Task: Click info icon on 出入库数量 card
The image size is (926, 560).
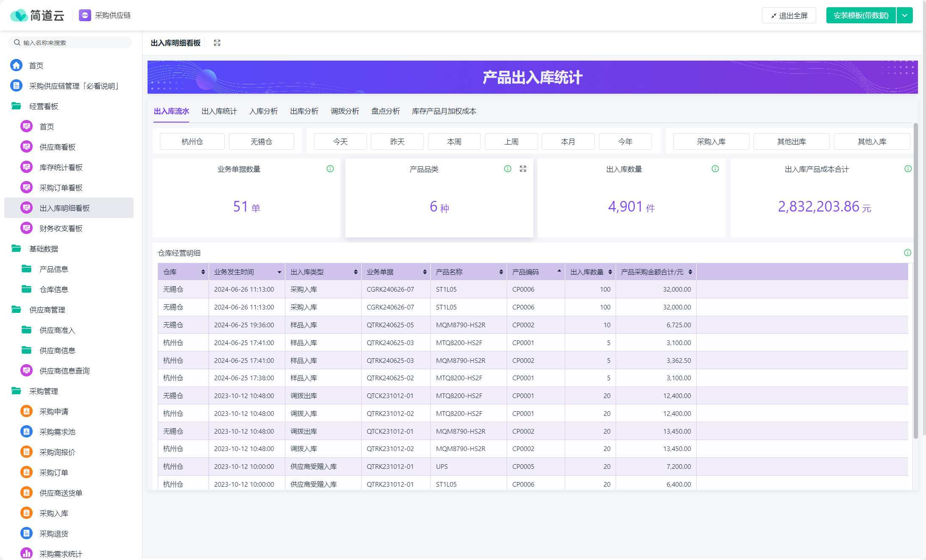Action: 715,169
